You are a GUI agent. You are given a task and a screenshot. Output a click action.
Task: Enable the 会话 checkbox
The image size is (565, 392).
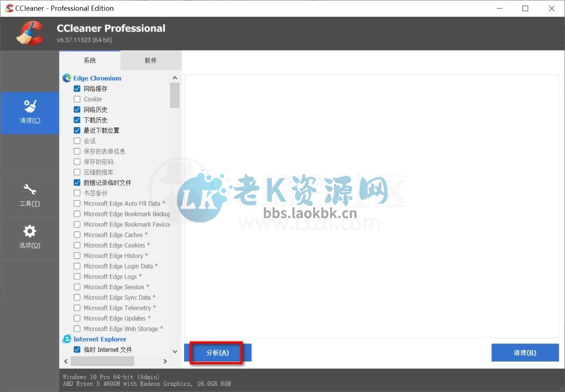tap(77, 141)
